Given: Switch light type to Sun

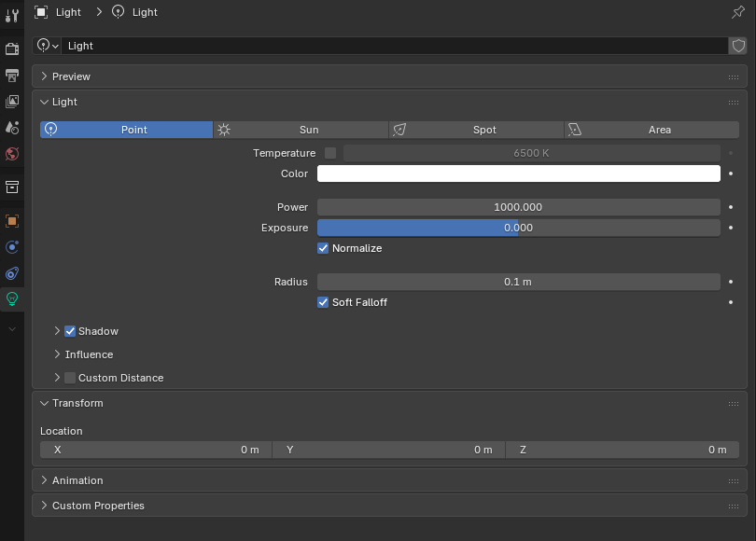Looking at the screenshot, I should pyautogui.click(x=301, y=130).
